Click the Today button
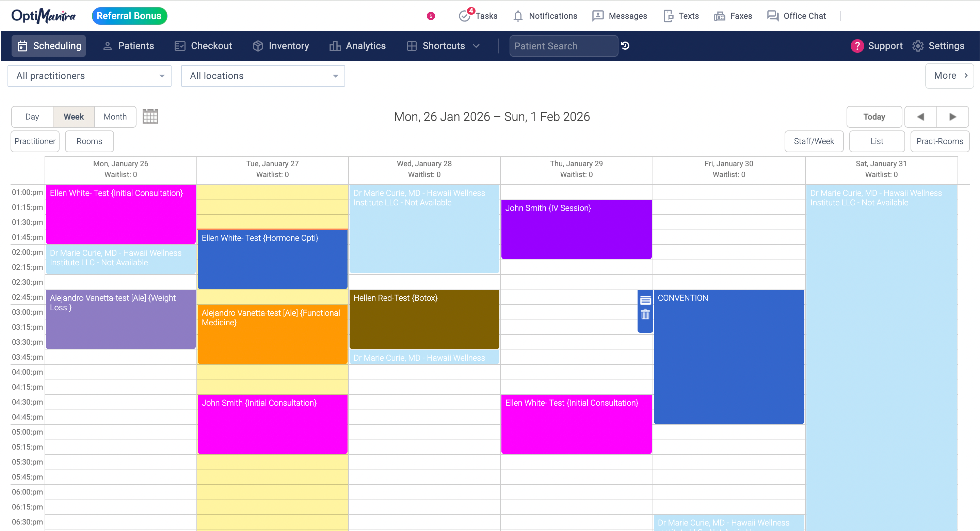This screenshot has width=980, height=531. coord(874,116)
